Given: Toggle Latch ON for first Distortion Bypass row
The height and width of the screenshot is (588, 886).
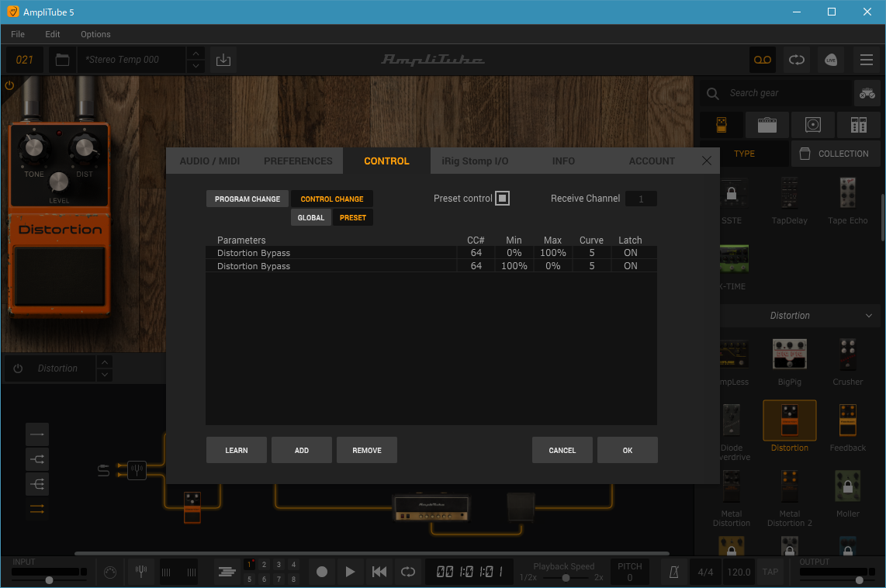Looking at the screenshot, I should click(631, 252).
